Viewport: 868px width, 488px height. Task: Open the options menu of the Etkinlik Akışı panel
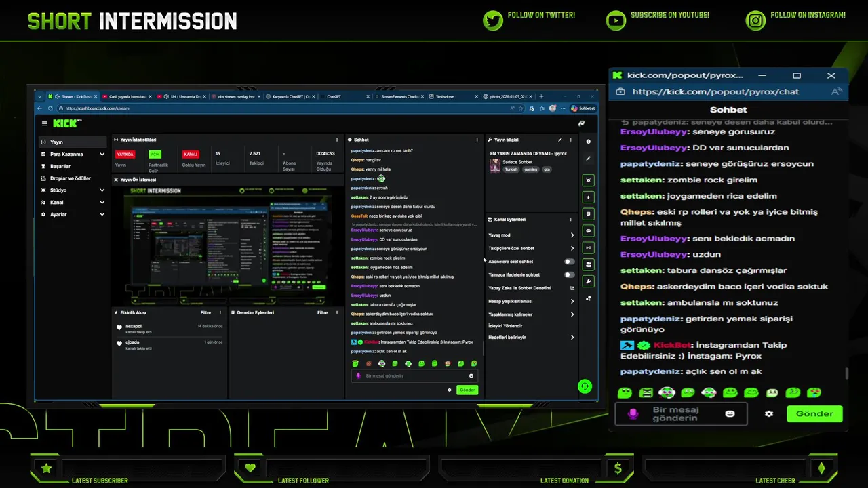point(220,312)
